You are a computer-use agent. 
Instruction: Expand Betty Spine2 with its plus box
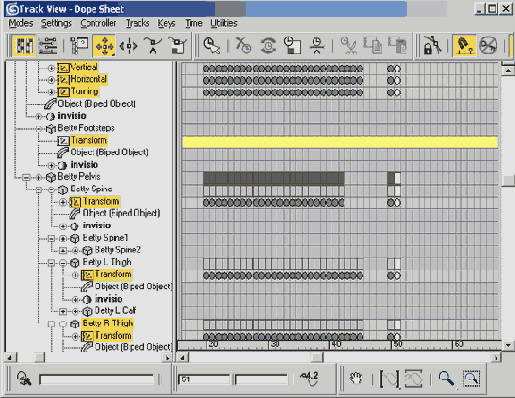click(63, 251)
